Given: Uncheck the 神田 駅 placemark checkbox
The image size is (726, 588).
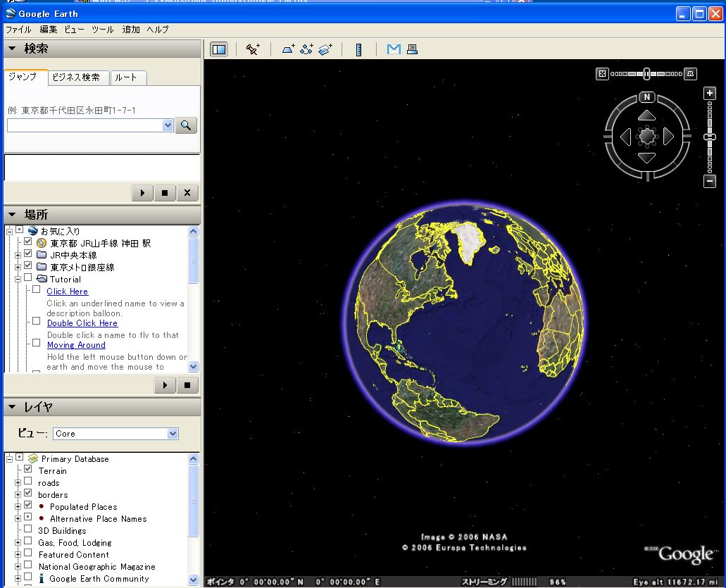Looking at the screenshot, I should pyautogui.click(x=27, y=242).
